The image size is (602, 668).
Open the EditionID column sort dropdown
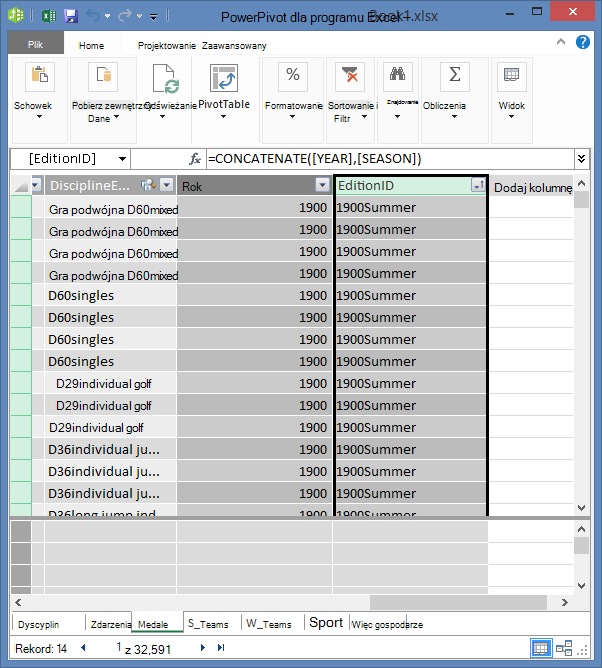click(x=478, y=185)
